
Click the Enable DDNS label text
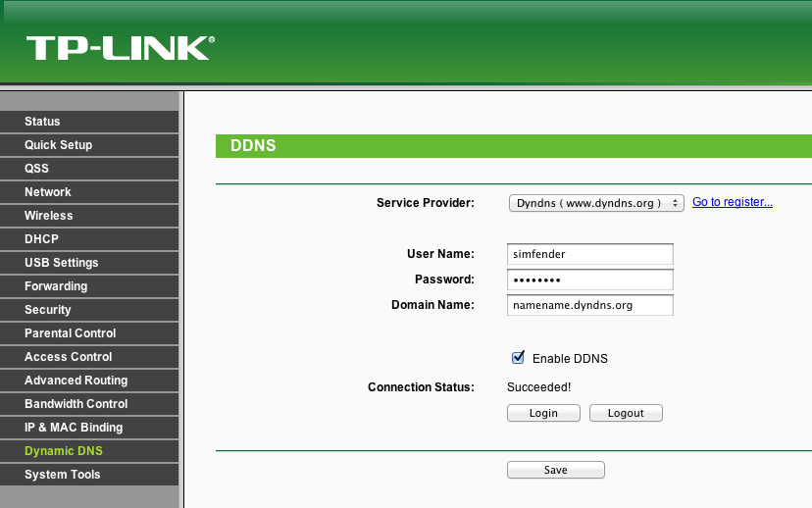(570, 358)
